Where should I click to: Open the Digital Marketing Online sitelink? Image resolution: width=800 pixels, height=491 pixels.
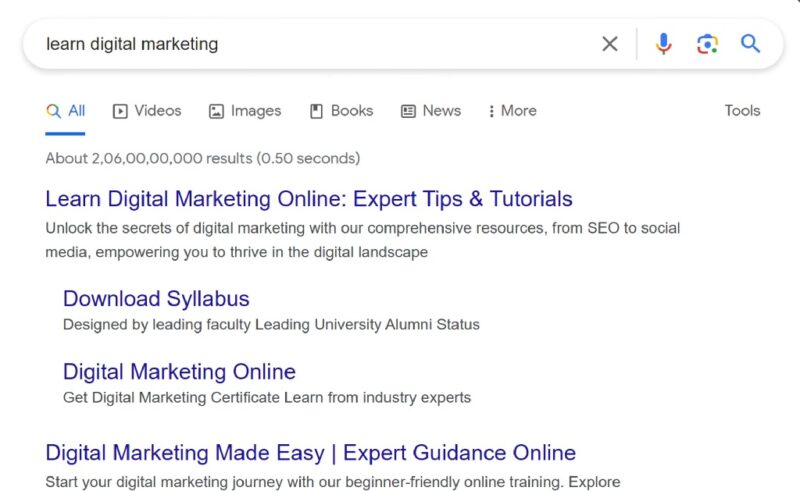coord(179,371)
